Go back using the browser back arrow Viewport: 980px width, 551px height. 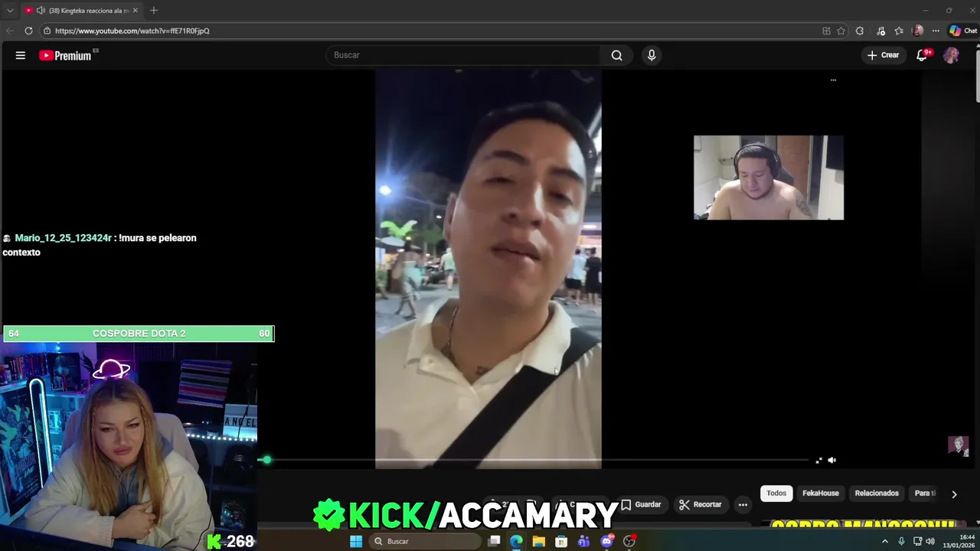pyautogui.click(x=9, y=31)
